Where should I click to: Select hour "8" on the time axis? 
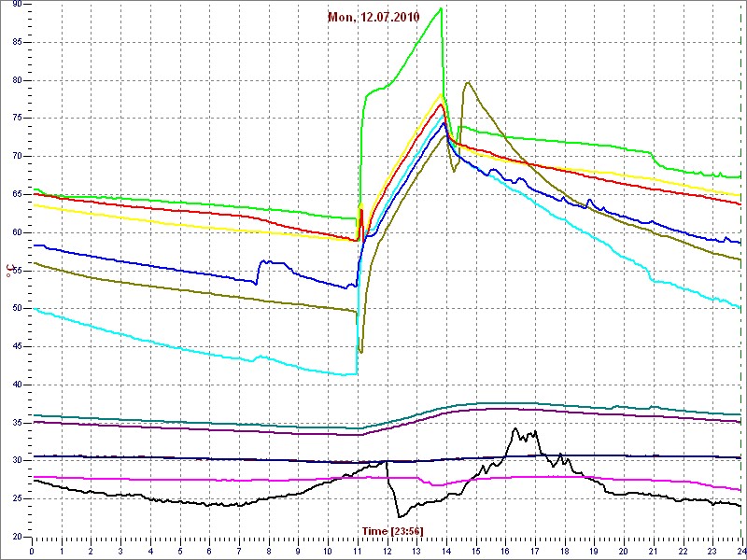(268, 551)
